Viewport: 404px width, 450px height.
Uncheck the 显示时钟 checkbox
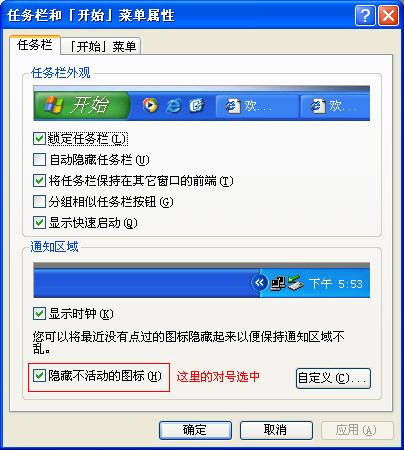[x=39, y=313]
